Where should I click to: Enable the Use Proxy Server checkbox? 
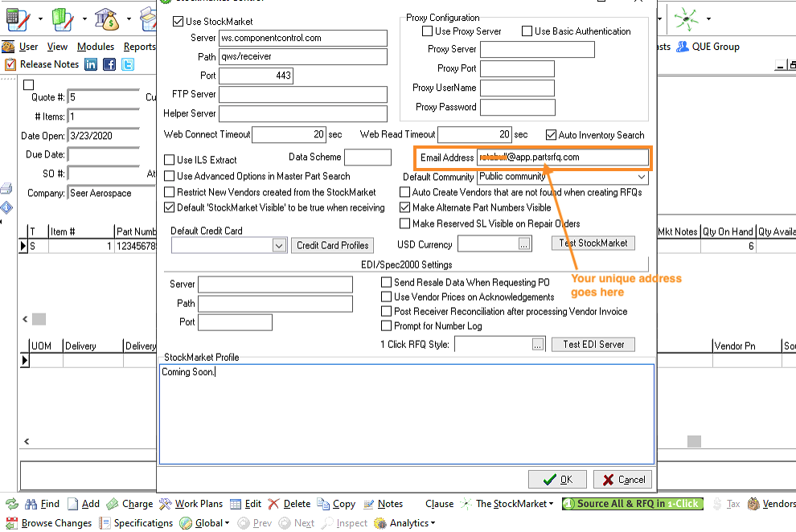(x=428, y=31)
